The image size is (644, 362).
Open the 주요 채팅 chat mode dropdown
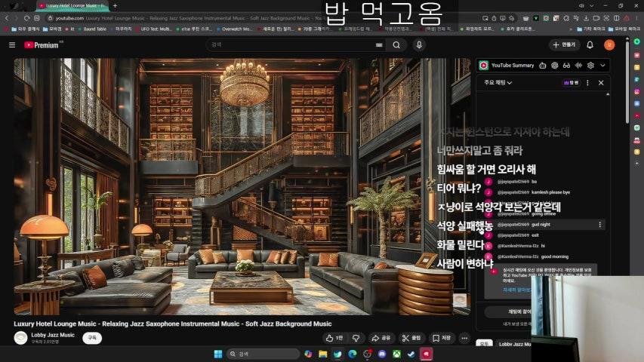498,82
